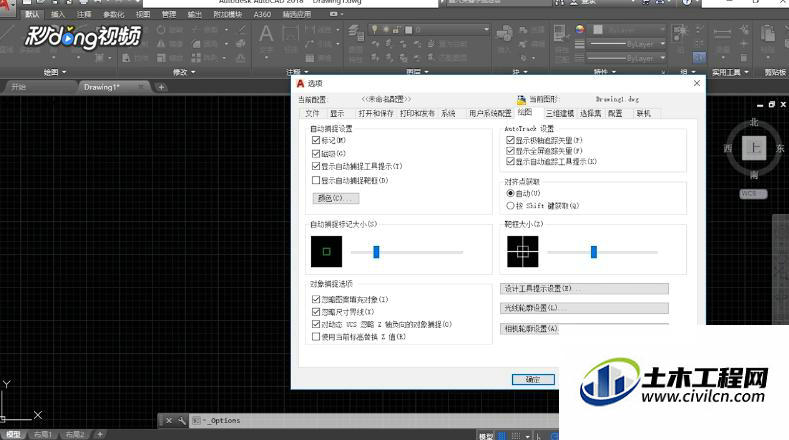
Task: Click ViewCube south direction 南
Action: pos(754,175)
